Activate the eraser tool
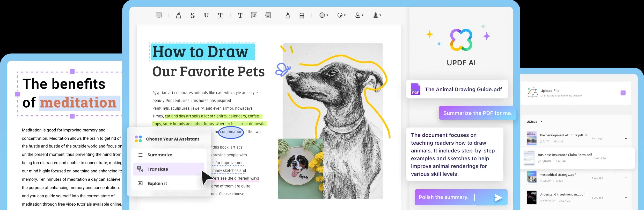The width and height of the screenshot is (644, 210). tap(302, 16)
